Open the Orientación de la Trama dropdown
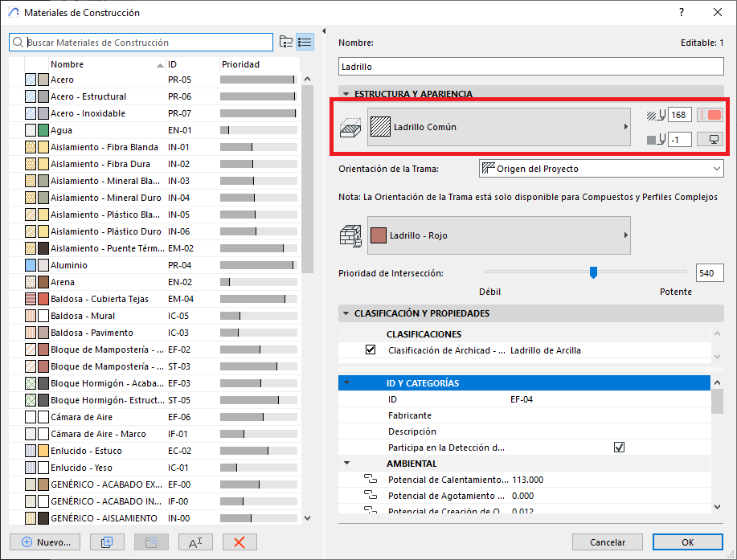 point(600,169)
